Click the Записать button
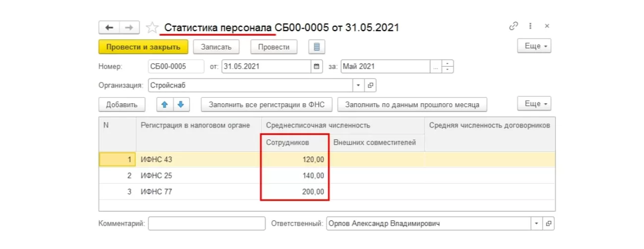Image resolution: width=644 pixels, height=249 pixels. pyautogui.click(x=216, y=47)
